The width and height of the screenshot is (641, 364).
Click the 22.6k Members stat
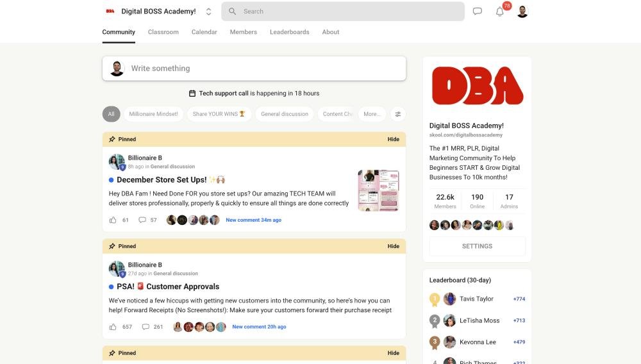coord(445,201)
